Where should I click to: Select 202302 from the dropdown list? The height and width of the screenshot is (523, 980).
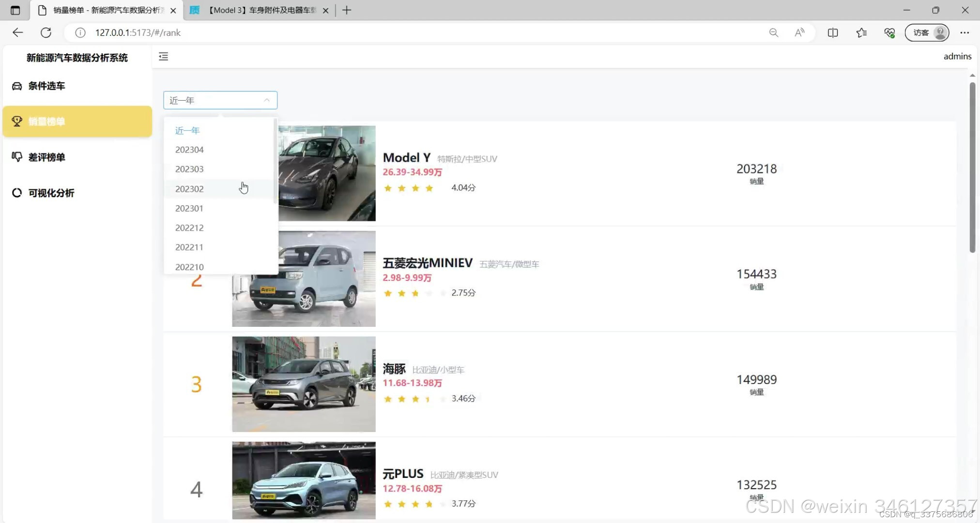point(189,189)
